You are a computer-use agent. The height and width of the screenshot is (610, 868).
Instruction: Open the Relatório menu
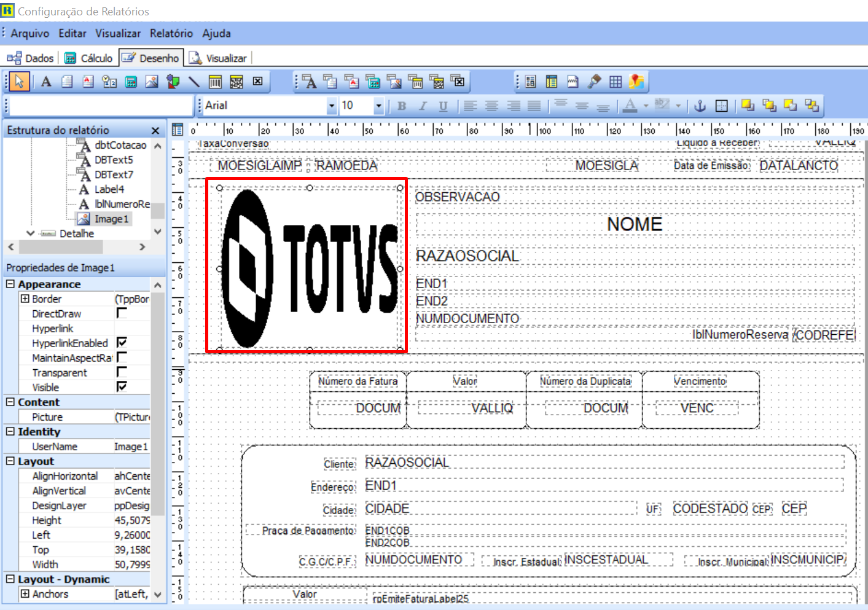[171, 33]
